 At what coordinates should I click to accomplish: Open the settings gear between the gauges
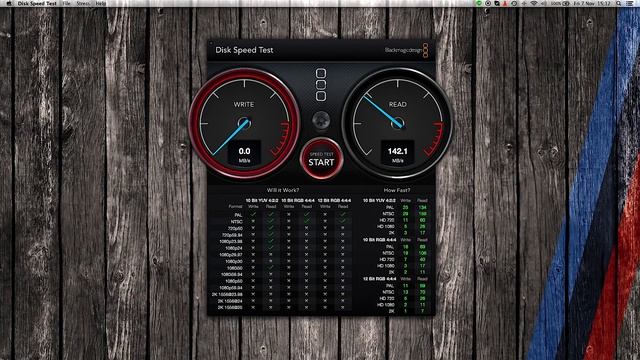point(321,120)
